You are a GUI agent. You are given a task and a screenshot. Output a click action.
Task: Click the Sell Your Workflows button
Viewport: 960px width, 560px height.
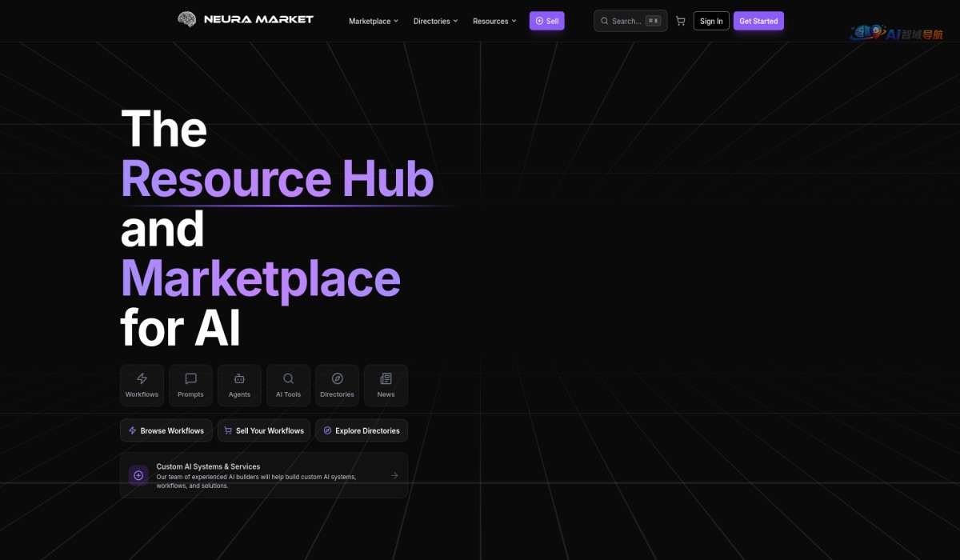(x=264, y=430)
